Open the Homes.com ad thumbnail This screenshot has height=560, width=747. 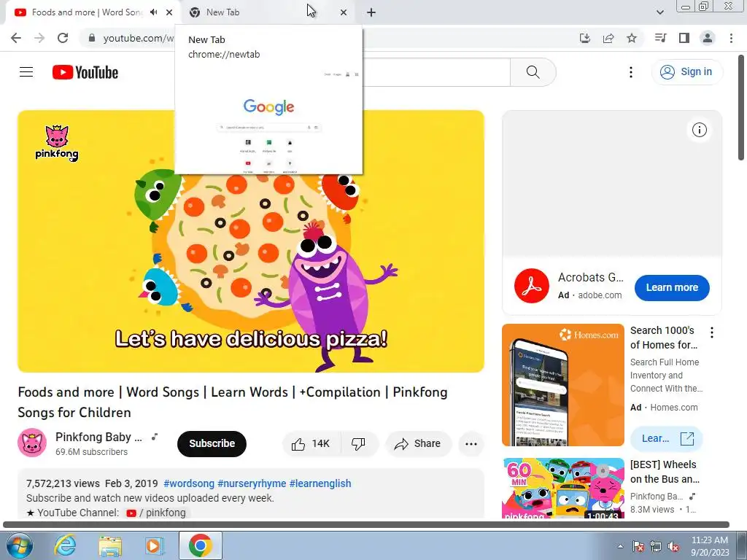[x=563, y=385]
